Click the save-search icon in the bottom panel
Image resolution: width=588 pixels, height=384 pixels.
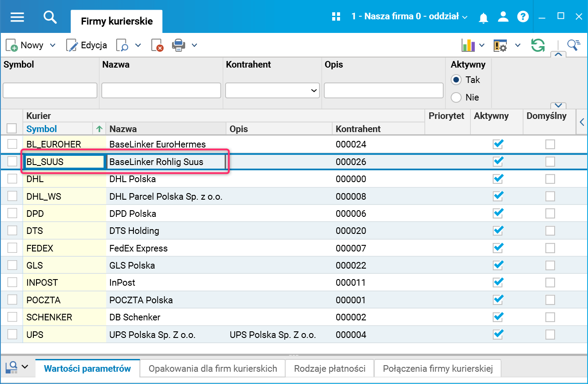pos(11,368)
